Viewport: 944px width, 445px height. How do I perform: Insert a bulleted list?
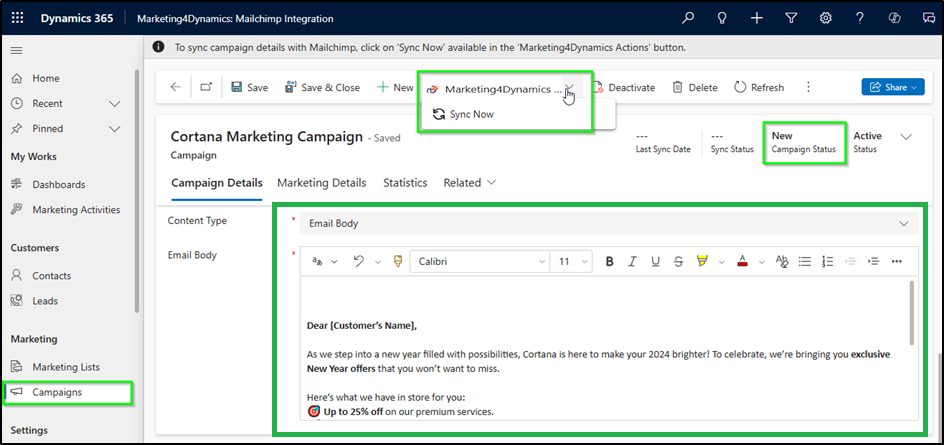(804, 261)
